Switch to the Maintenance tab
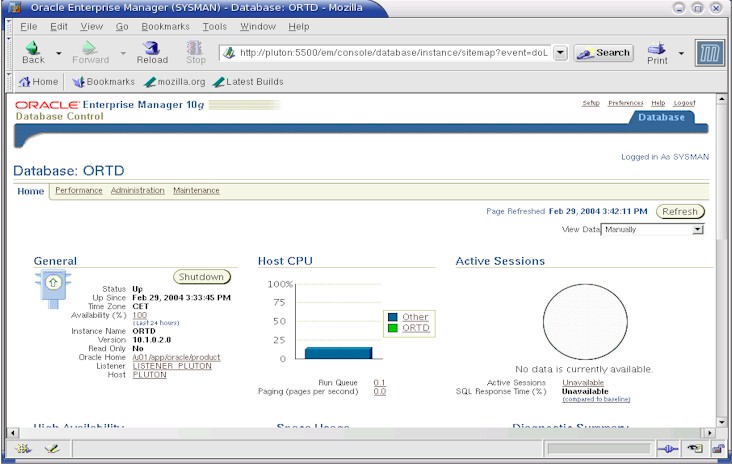732x464 pixels. tap(196, 190)
